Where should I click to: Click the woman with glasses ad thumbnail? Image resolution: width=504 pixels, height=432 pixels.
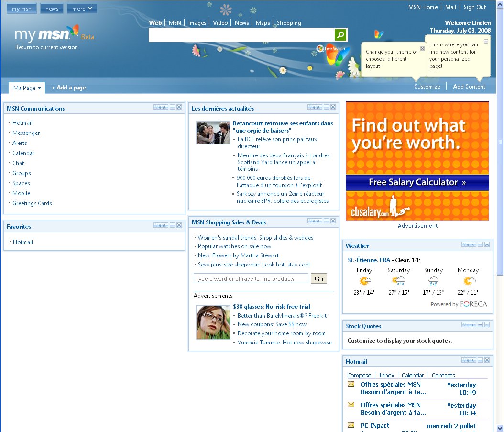pos(213,322)
